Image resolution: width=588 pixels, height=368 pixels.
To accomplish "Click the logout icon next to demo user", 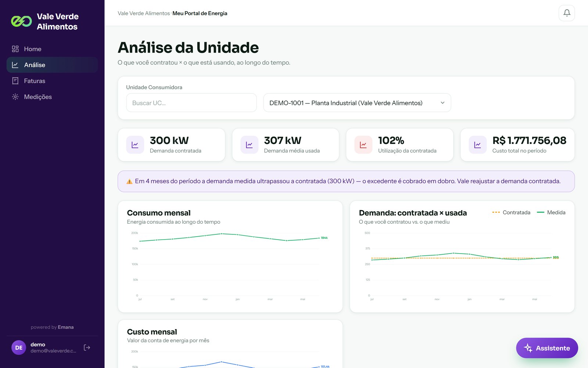I will point(87,347).
